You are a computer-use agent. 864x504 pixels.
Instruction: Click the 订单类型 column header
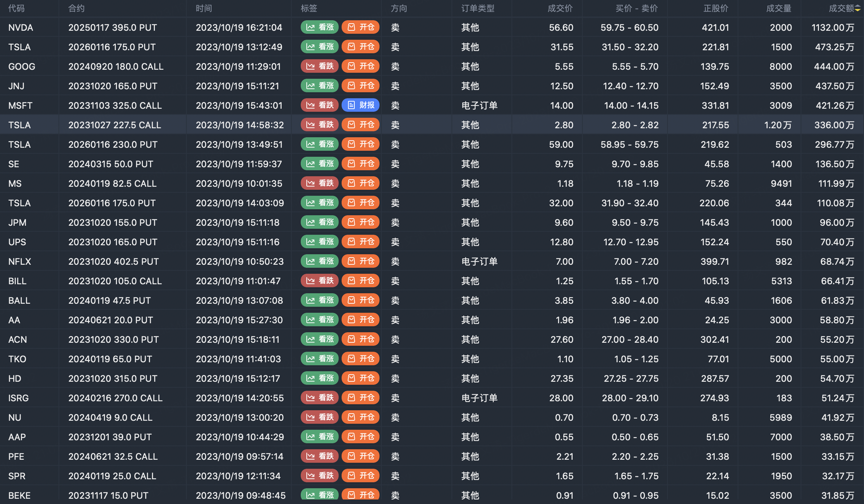478,8
